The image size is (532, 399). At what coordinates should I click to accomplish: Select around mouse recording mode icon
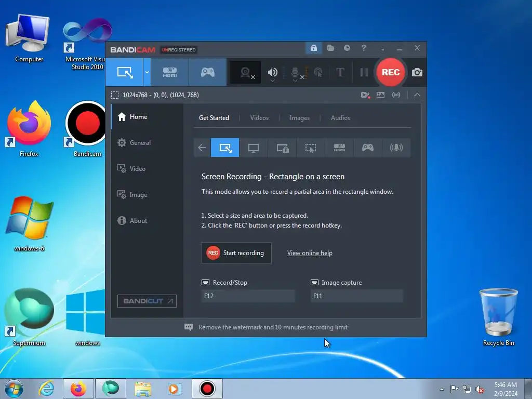click(x=311, y=148)
